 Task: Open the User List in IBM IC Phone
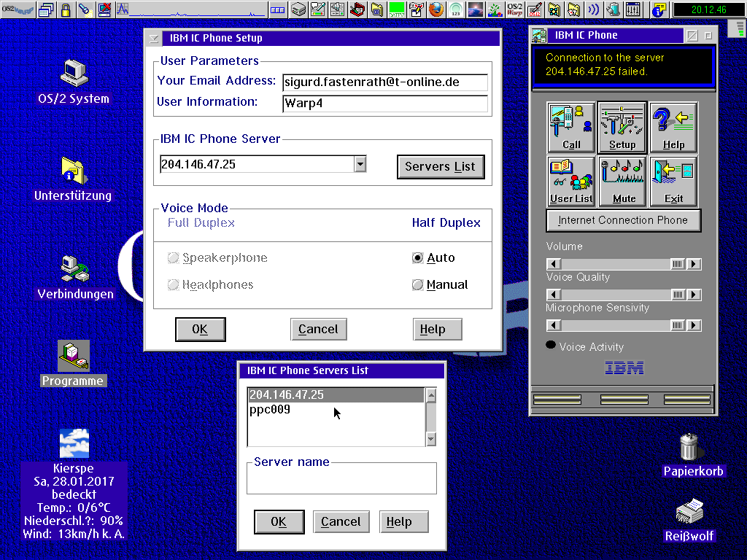pyautogui.click(x=571, y=182)
